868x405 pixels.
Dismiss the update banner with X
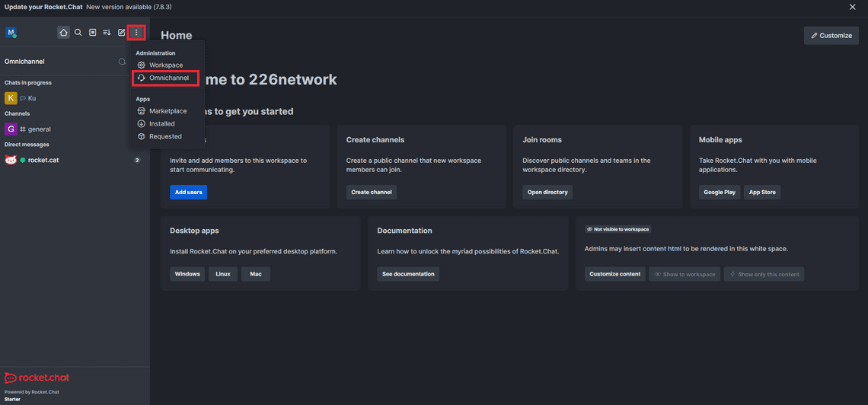point(852,7)
